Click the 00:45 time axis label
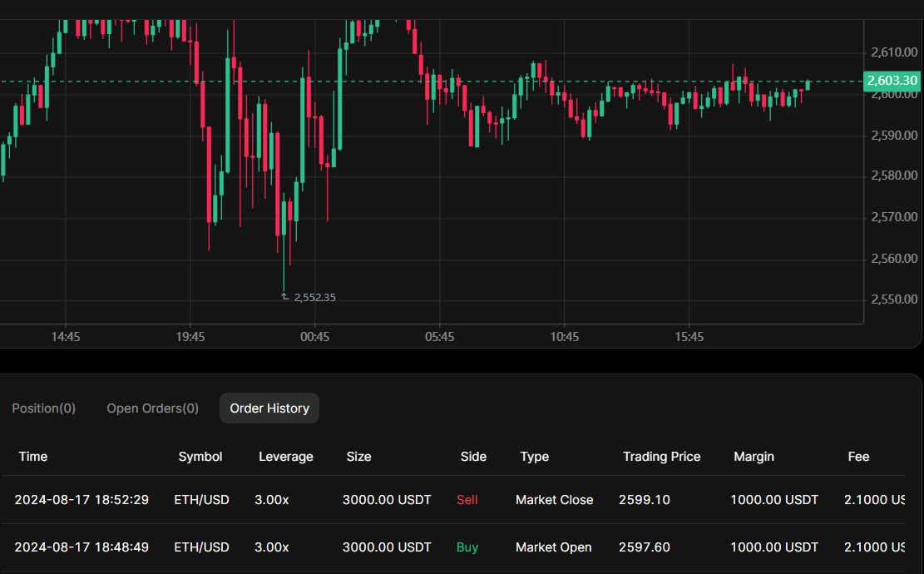 click(x=314, y=337)
